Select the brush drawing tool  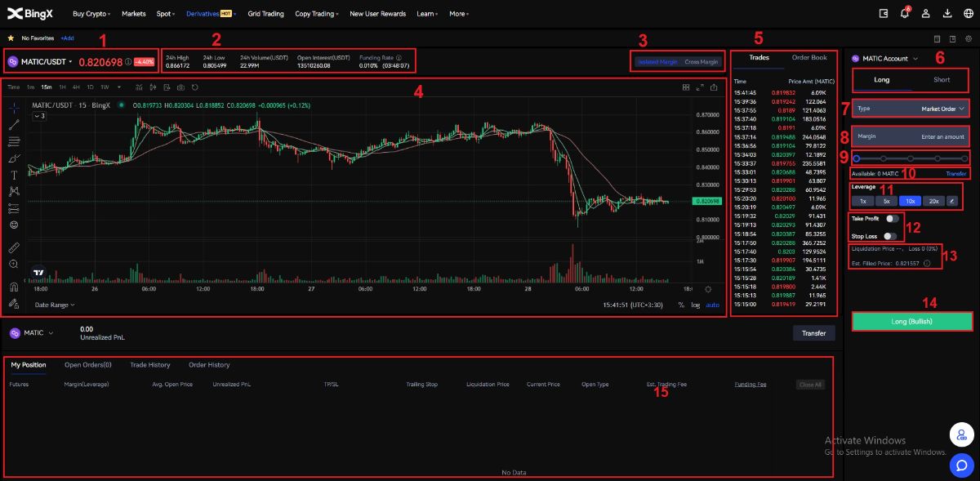[14, 158]
